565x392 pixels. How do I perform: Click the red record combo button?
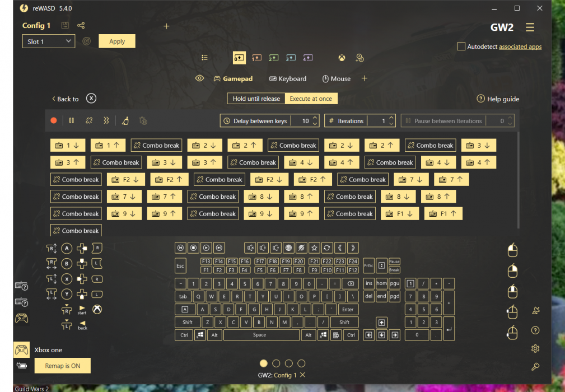tap(54, 120)
